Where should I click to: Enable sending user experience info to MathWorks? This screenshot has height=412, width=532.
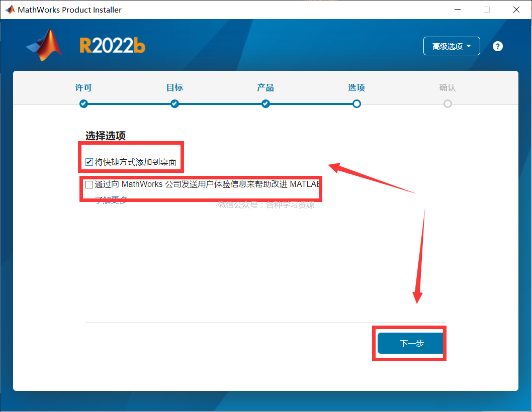(89, 184)
